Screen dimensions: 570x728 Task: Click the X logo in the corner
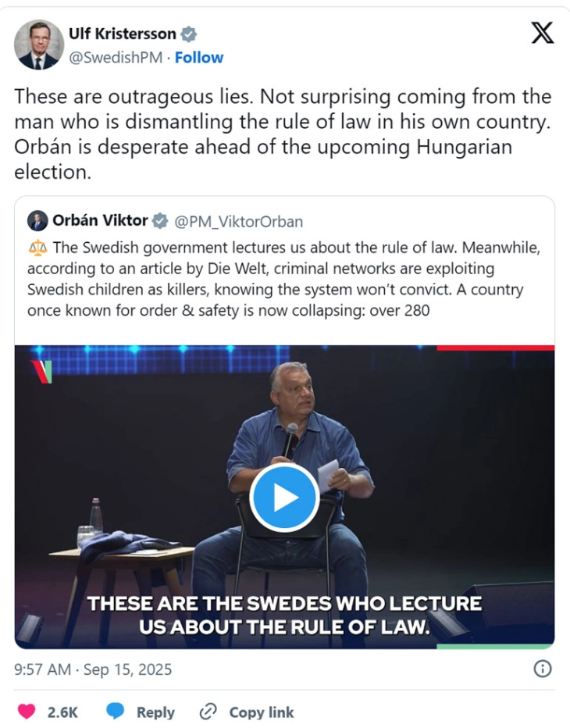[542, 33]
